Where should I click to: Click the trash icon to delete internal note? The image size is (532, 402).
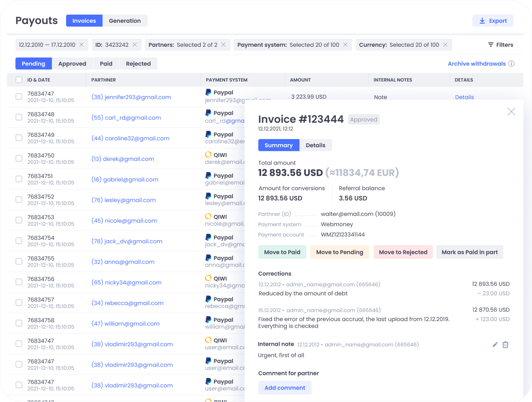(x=505, y=345)
